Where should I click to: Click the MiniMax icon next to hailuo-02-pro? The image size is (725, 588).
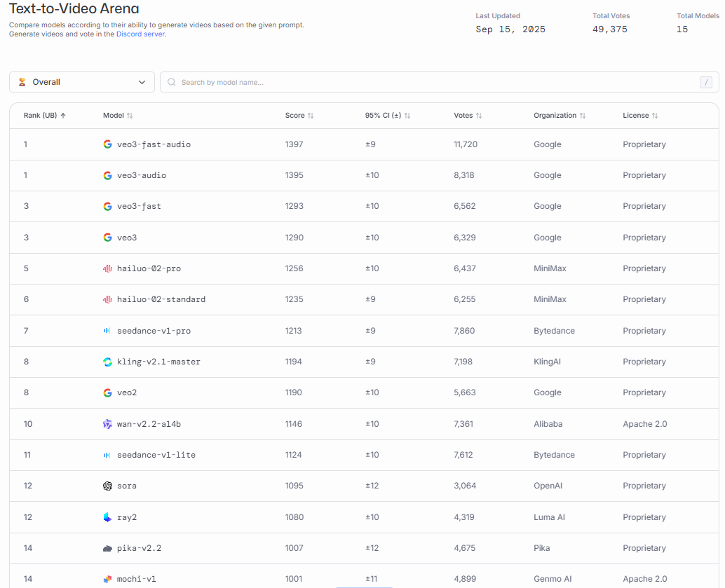[x=107, y=268]
